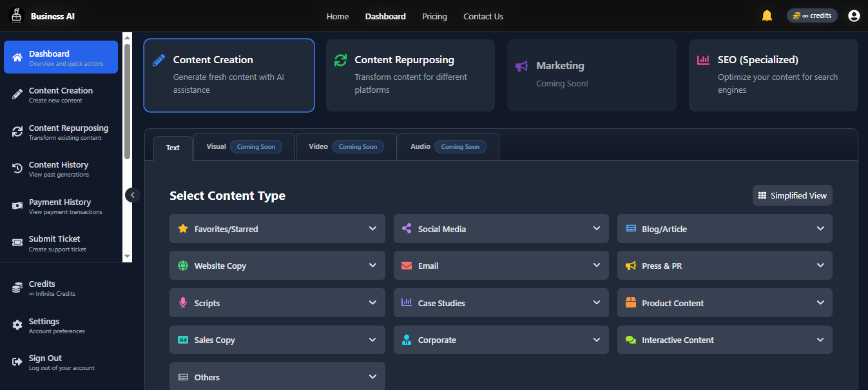
Task: Click the person icon for Corporate
Action: click(407, 340)
